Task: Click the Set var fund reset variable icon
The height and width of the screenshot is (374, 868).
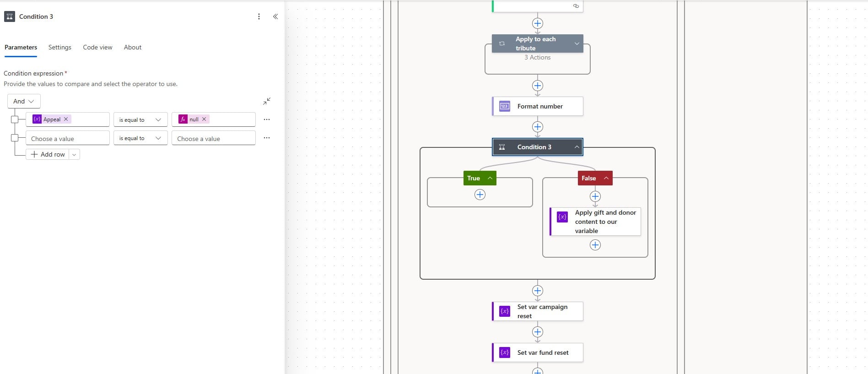Action: click(x=505, y=352)
